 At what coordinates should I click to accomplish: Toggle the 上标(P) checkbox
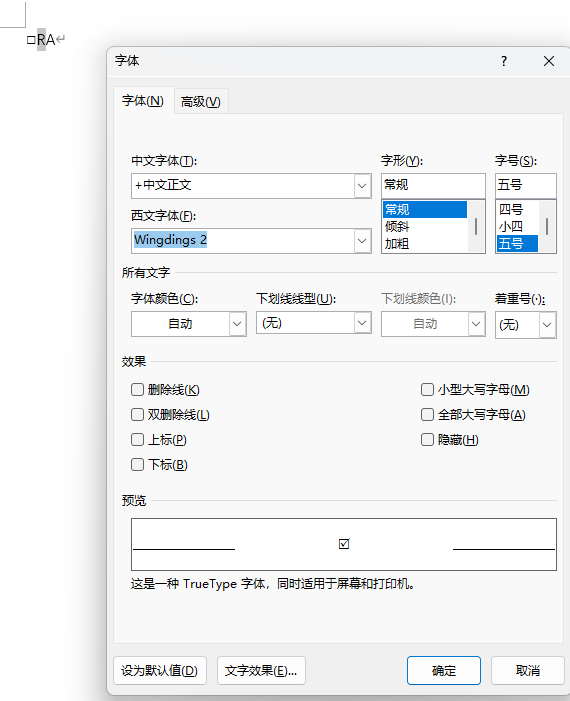(137, 439)
